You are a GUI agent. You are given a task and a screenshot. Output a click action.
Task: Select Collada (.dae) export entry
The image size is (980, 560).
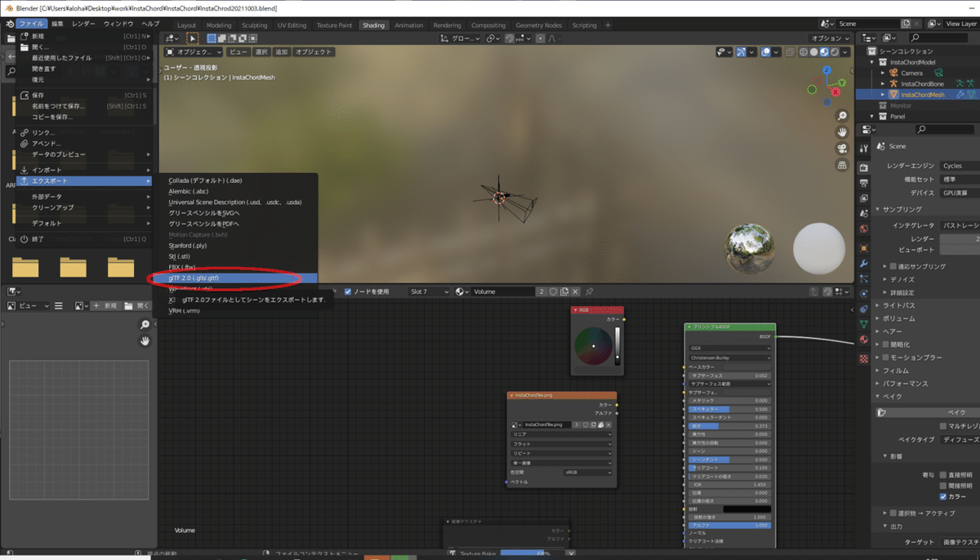[237, 180]
